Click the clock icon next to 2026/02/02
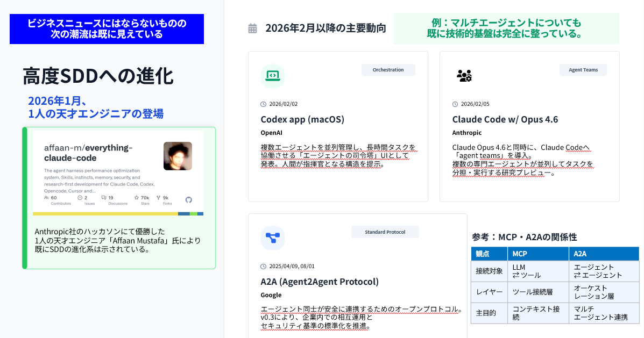Viewport: 644px width, 338px height. tap(263, 104)
